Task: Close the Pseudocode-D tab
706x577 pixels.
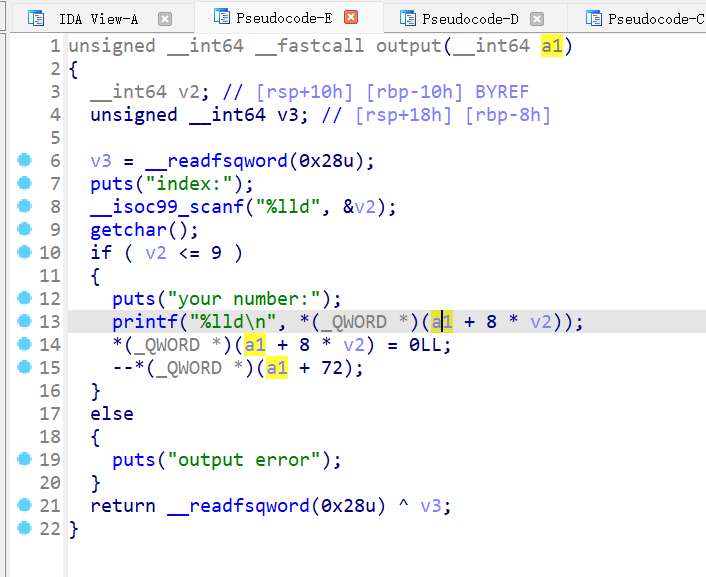Action: click(x=537, y=18)
